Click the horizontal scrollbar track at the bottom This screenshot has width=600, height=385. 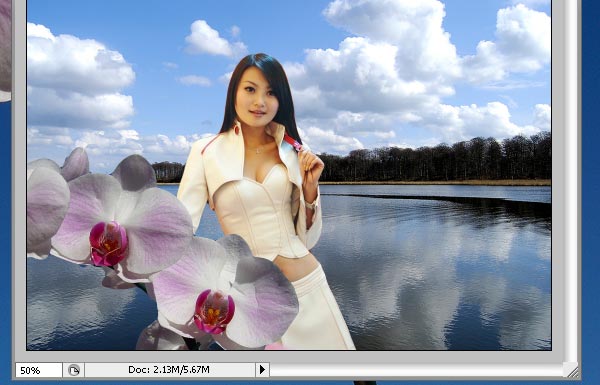point(416,370)
